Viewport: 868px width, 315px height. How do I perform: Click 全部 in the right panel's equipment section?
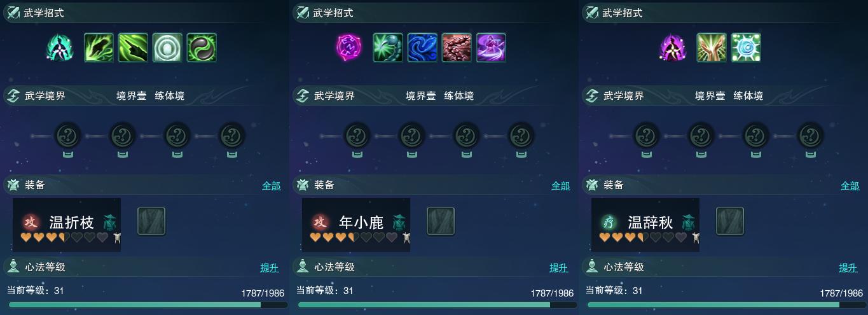850,186
